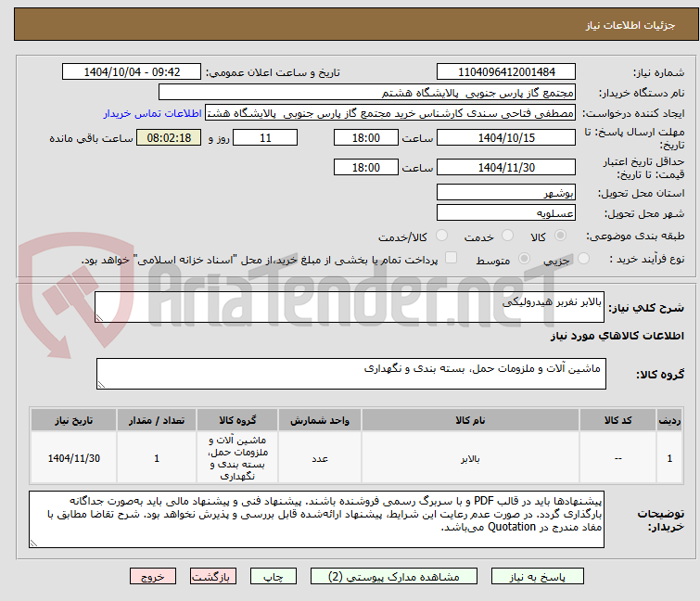Image resolution: width=700 pixels, height=601 pixels.
Task: Click the price validity time 18:00 field
Action: [x=365, y=168]
